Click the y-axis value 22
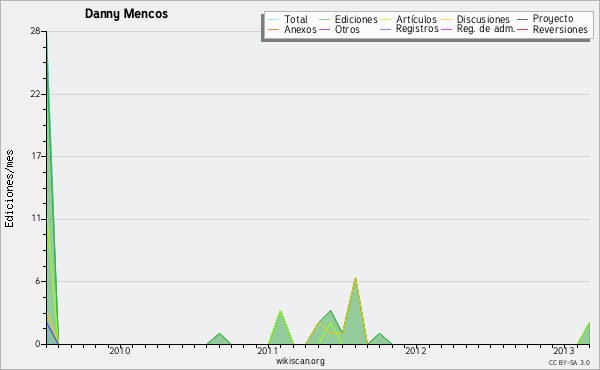The height and width of the screenshot is (370, 600). [x=35, y=94]
